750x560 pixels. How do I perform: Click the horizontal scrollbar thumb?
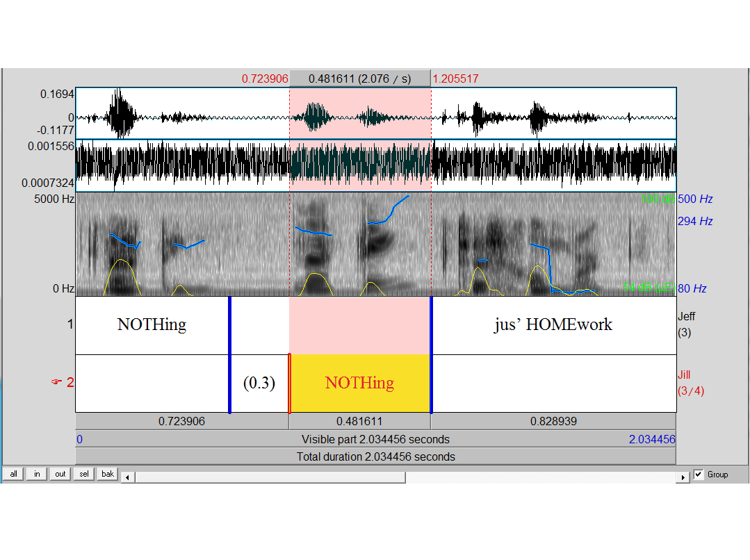click(x=270, y=477)
